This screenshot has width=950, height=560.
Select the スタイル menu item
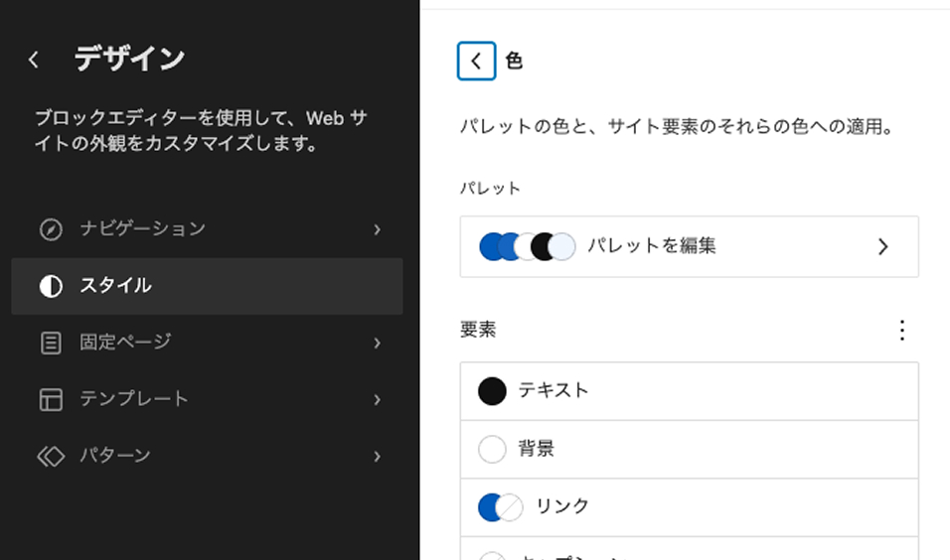click(208, 286)
